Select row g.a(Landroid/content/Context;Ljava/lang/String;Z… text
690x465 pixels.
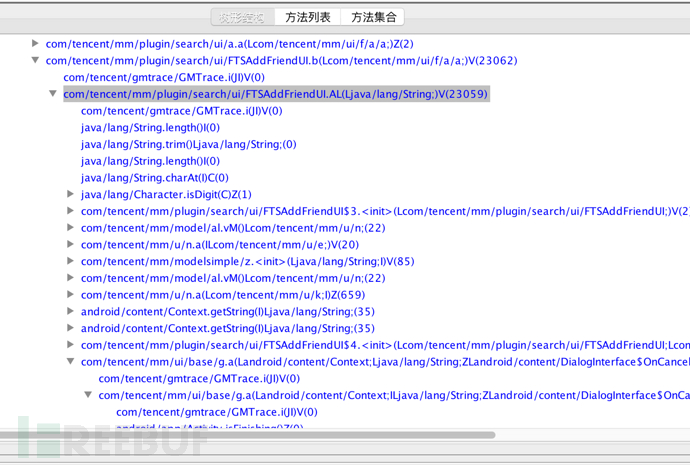coord(385,362)
